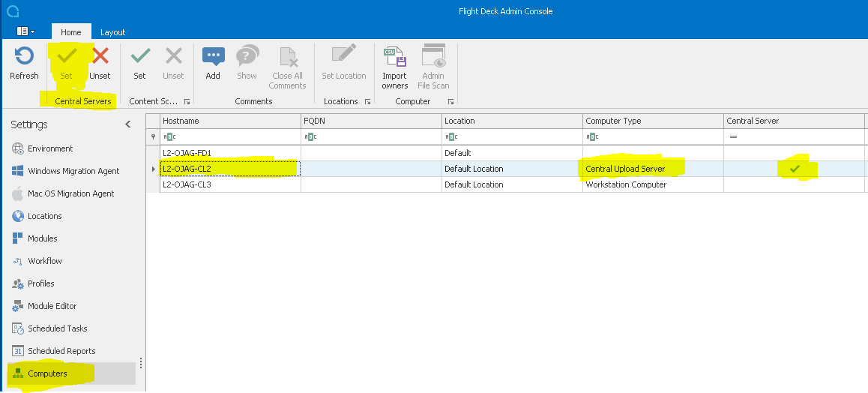868x393 pixels.
Task: Expand Content Scan group dialog launcher
Action: coord(187,102)
